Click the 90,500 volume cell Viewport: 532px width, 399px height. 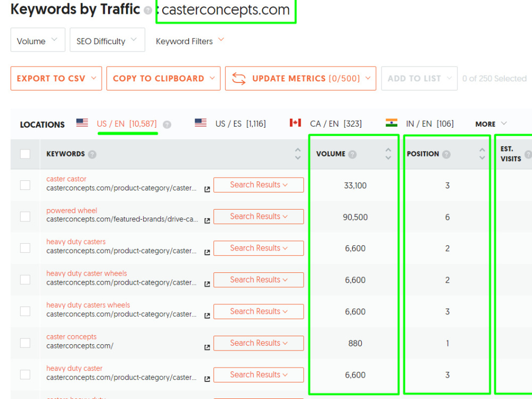pos(355,217)
